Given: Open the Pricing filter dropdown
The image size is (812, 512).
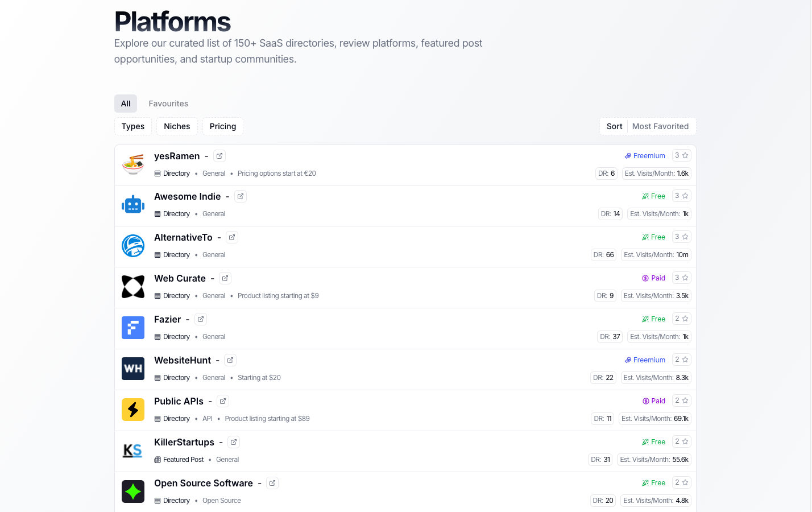Looking at the screenshot, I should tap(223, 126).
